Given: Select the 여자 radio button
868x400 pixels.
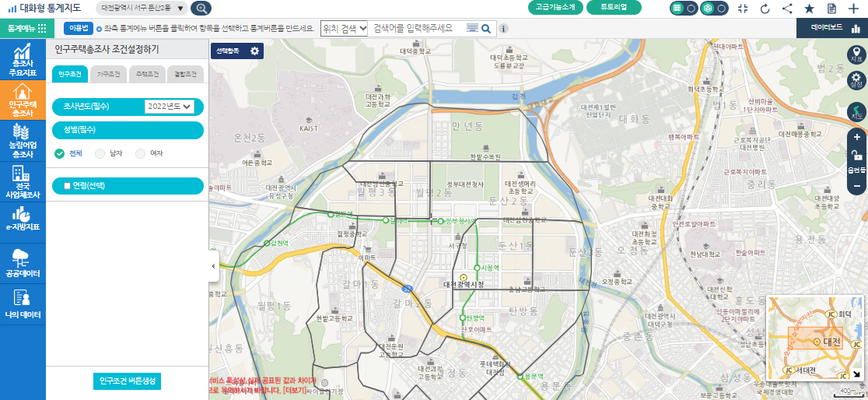Looking at the screenshot, I should tap(140, 153).
